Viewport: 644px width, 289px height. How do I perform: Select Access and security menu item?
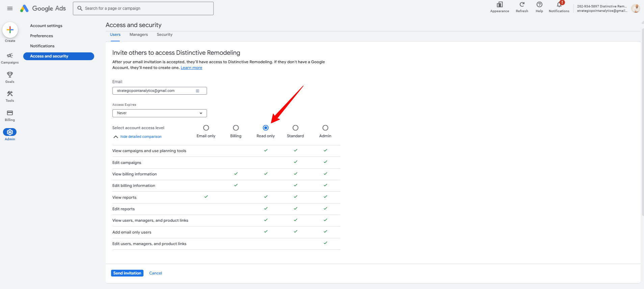click(59, 56)
